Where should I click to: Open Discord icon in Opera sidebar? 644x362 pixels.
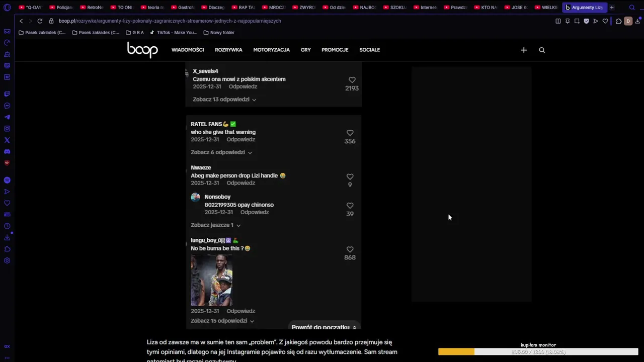[7, 151]
